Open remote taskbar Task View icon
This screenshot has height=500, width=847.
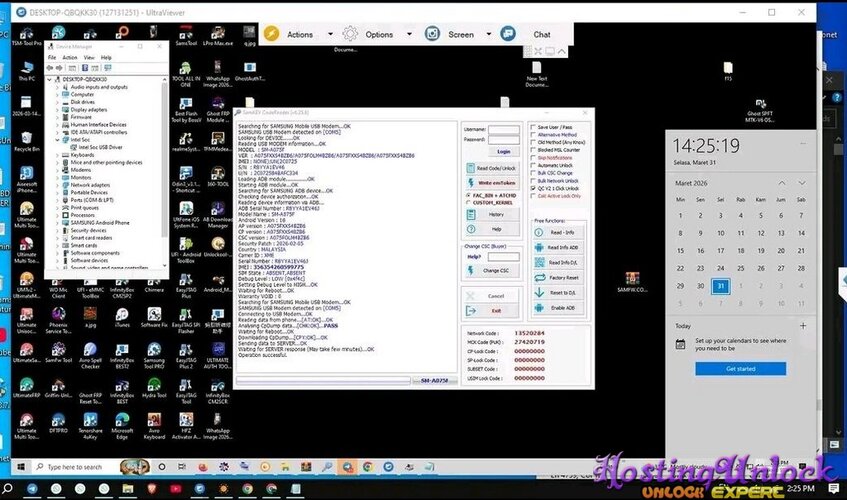(182, 467)
